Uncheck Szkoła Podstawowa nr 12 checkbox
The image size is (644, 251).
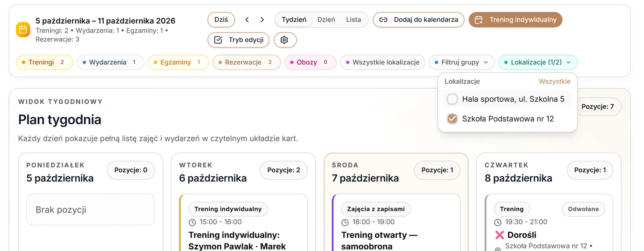point(452,119)
